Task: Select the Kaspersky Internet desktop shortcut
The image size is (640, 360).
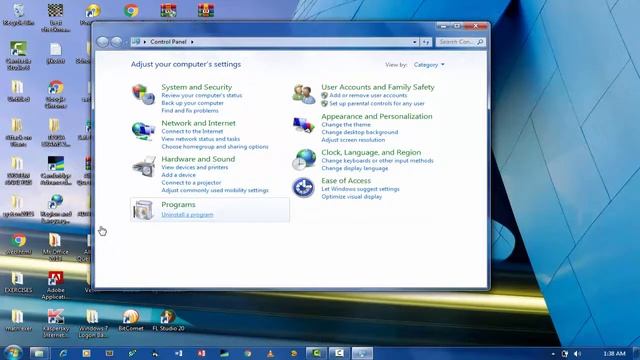Action: point(56,324)
